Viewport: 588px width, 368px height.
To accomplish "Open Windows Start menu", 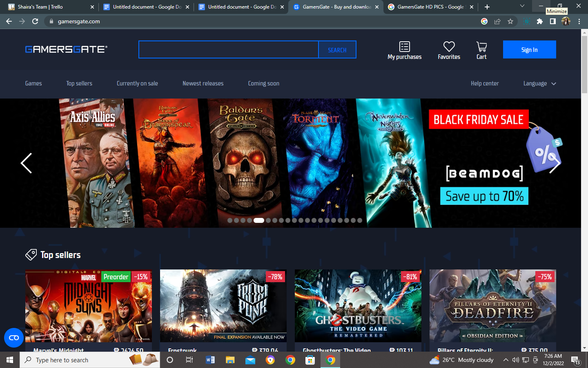I will (10, 360).
